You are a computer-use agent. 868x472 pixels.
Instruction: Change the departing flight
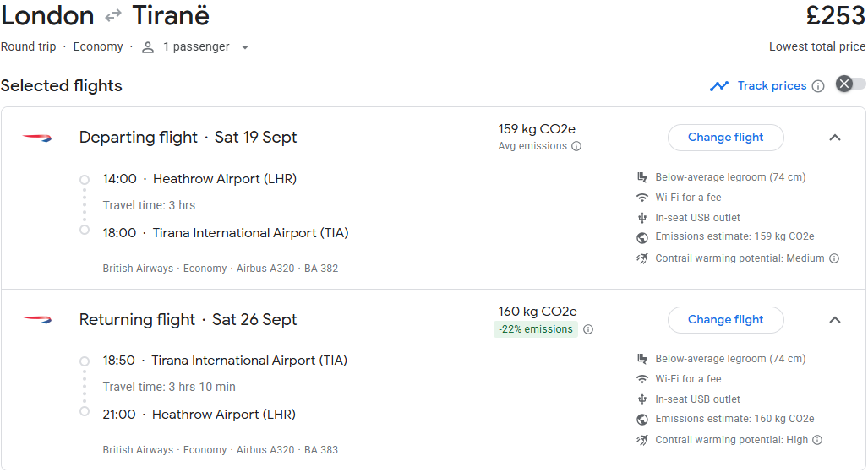coord(725,138)
